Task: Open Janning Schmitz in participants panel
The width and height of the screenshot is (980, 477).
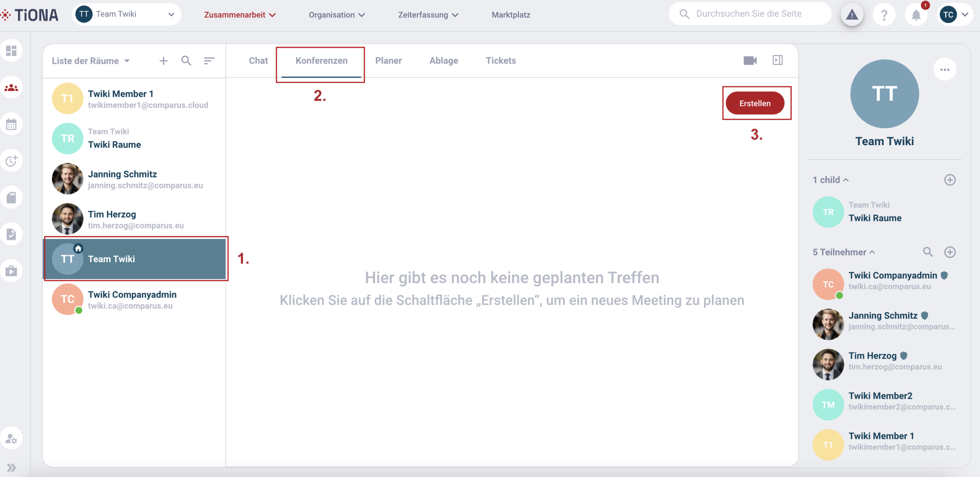Action: pos(884,324)
